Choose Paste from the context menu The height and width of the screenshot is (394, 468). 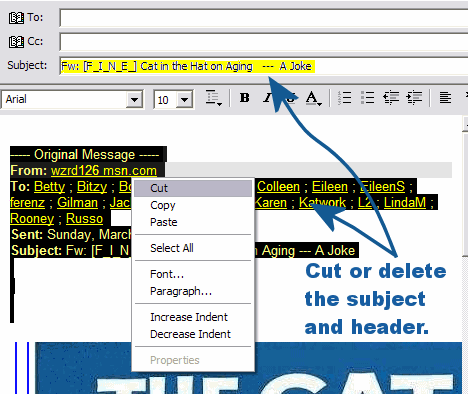click(193, 222)
